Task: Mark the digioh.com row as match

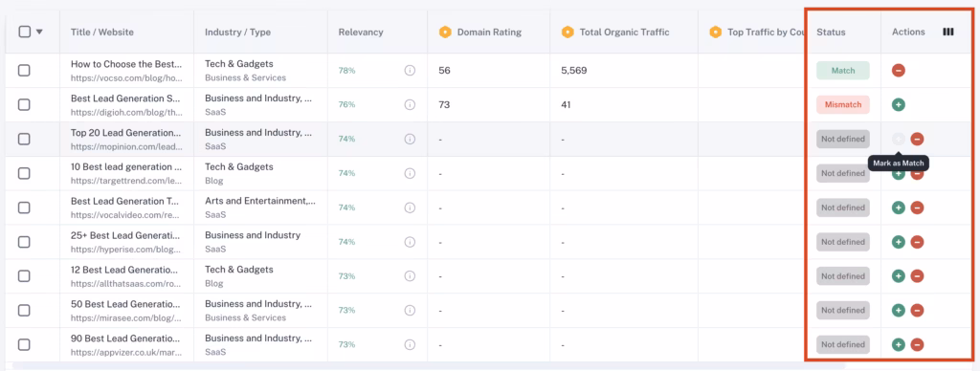Action: 898,105
